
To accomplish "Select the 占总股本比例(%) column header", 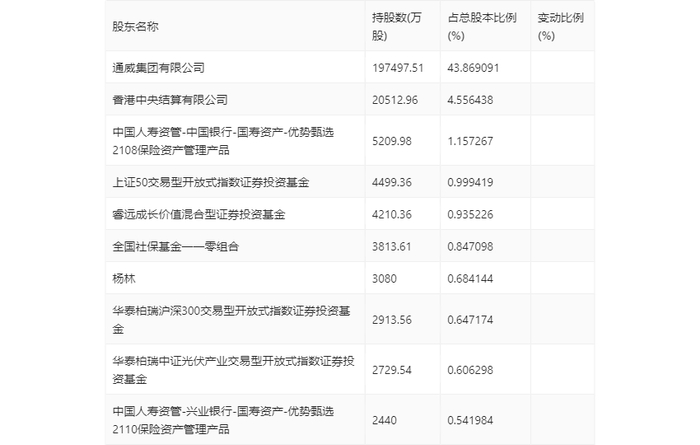I will [482, 27].
